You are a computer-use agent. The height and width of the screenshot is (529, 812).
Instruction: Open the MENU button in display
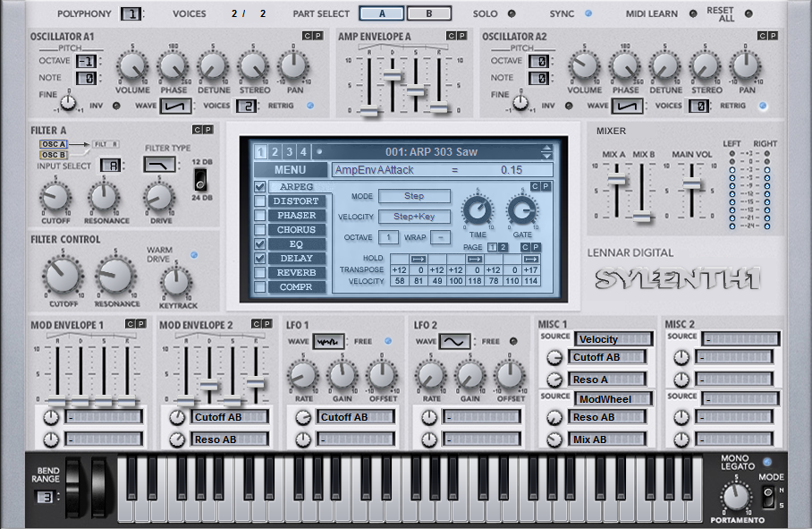(290, 170)
